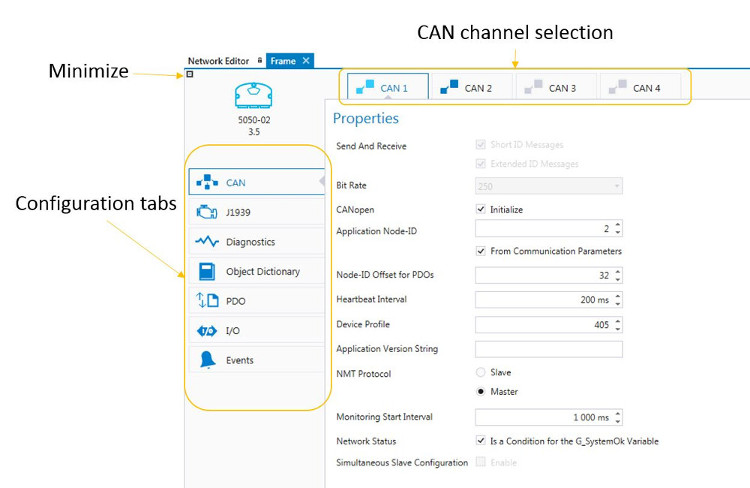Image resolution: width=750 pixels, height=488 pixels.
Task: Increase Application Node-ID with up arrow
Action: (x=618, y=224)
